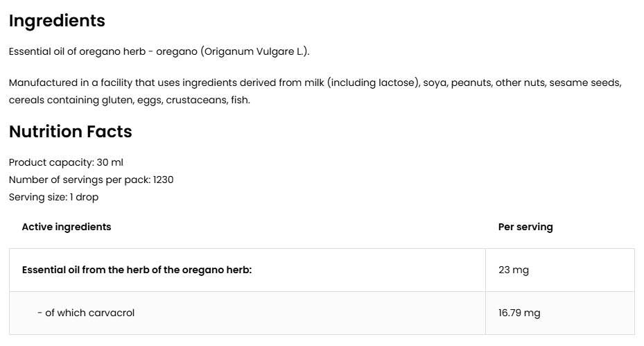Click the "Active ingredients" column header
Screen dimensions: 644x346
coord(67,227)
